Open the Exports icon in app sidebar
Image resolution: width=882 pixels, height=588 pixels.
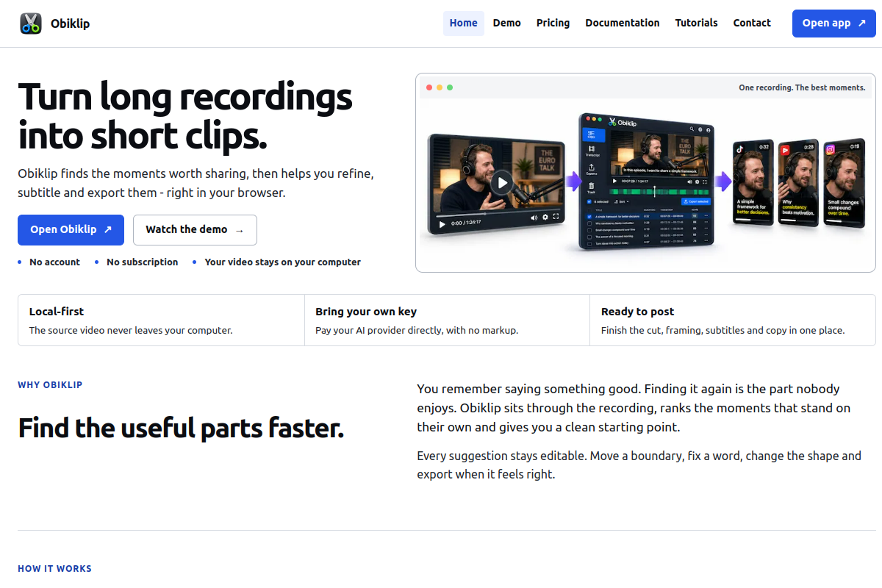click(x=591, y=169)
